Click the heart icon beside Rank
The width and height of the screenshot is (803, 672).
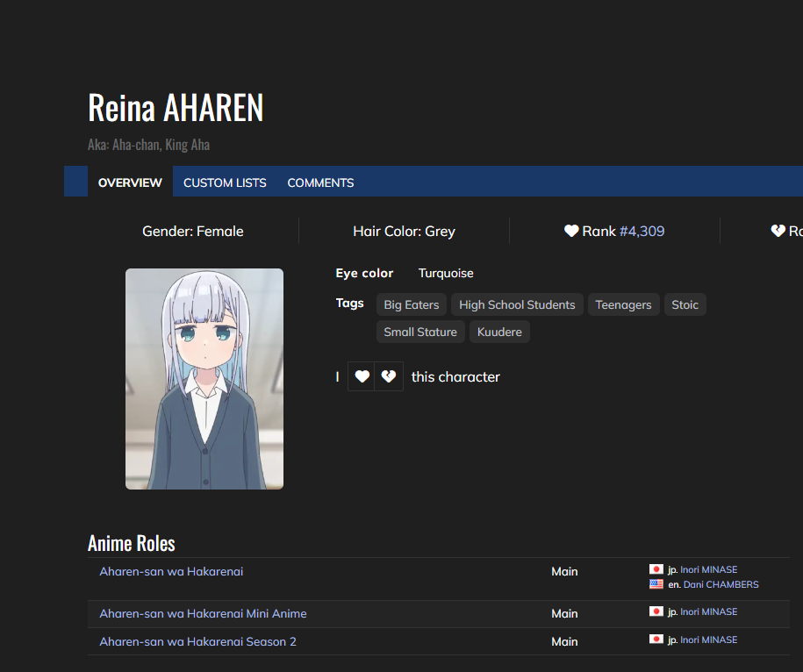[x=571, y=231]
